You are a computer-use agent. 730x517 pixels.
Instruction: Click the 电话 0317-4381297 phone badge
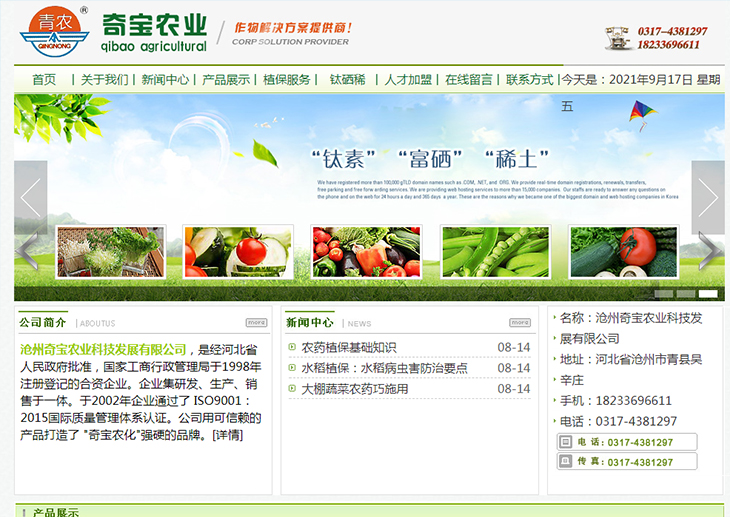626,442
